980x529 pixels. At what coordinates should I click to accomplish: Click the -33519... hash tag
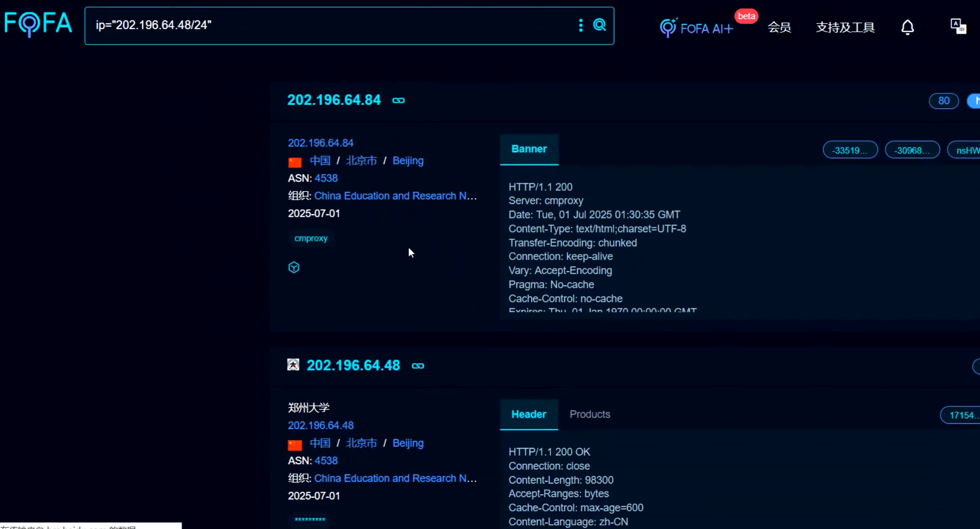(850, 150)
